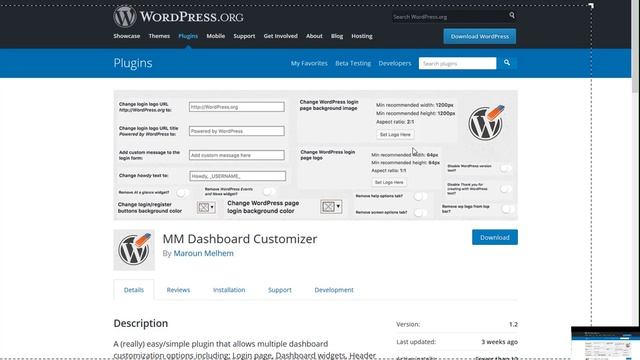
Task: Click the Download WordPress button
Action: pyautogui.click(x=480, y=36)
